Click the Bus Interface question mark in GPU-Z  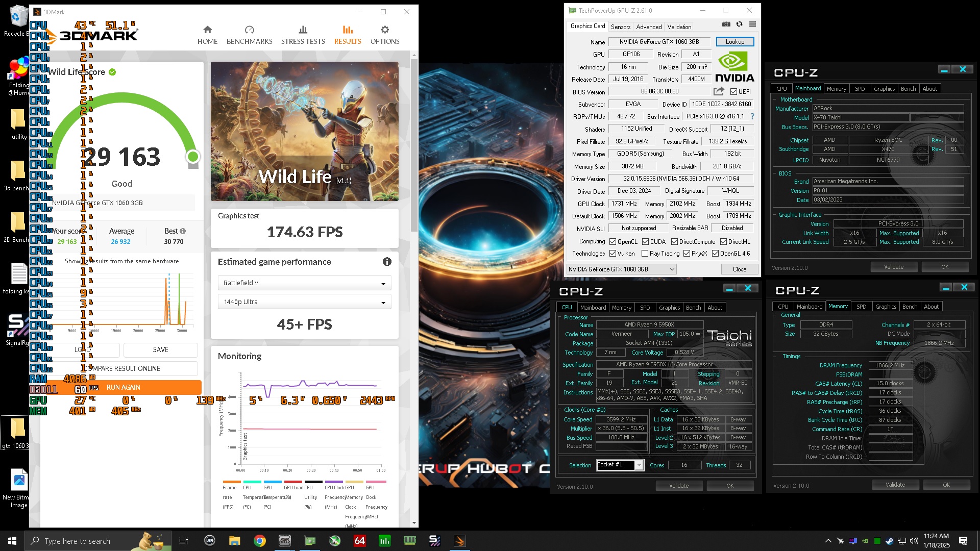click(752, 116)
